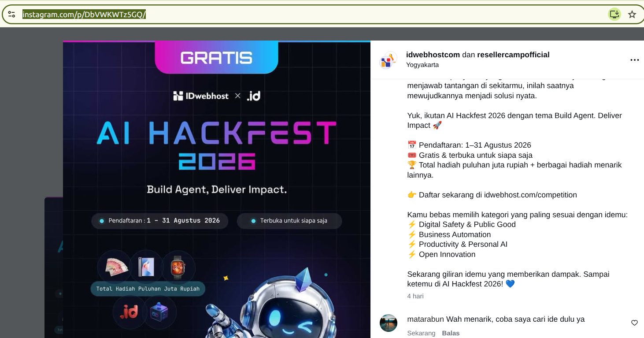Image resolution: width=644 pixels, height=338 pixels.
Task: Click the "Digital Safety & Public Good" category line
Action: (462, 224)
